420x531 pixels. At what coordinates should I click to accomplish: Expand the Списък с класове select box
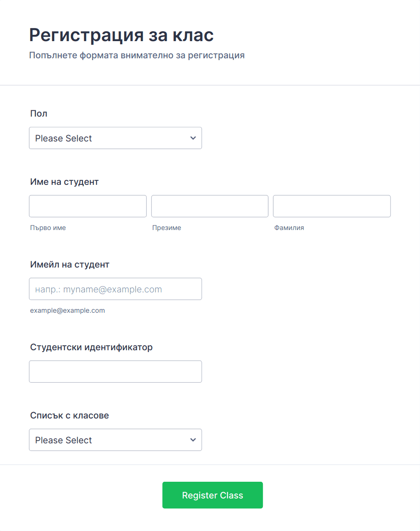116,440
